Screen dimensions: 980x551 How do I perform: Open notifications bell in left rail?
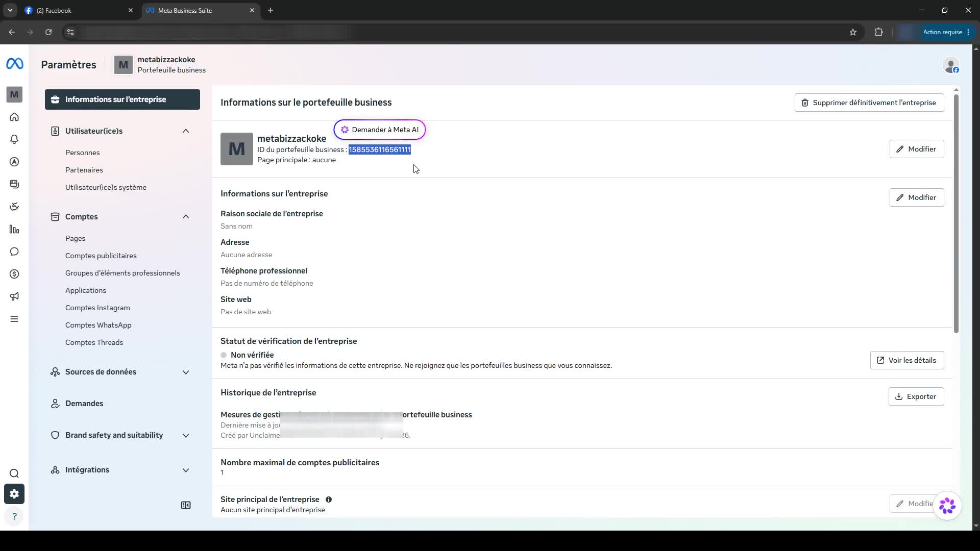[14, 139]
